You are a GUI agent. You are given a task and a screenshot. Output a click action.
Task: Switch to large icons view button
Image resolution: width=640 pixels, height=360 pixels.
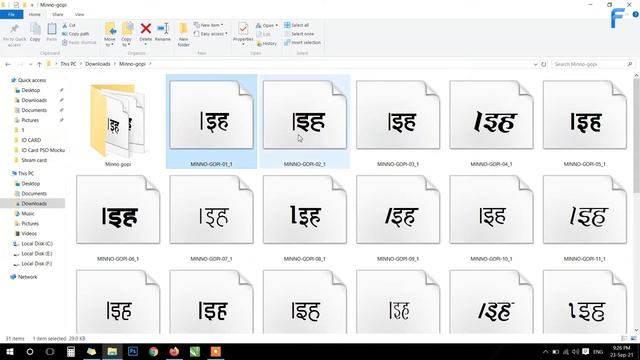coord(633,338)
